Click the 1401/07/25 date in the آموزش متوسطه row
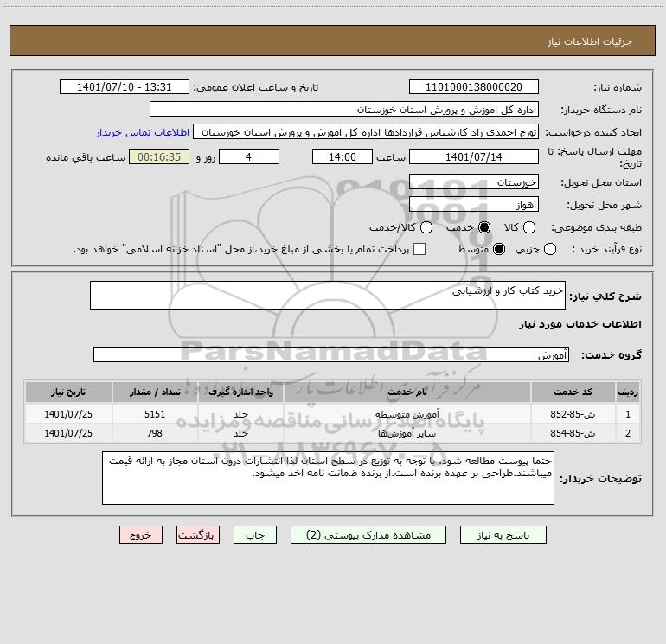This screenshot has height=644, width=666. (x=68, y=414)
